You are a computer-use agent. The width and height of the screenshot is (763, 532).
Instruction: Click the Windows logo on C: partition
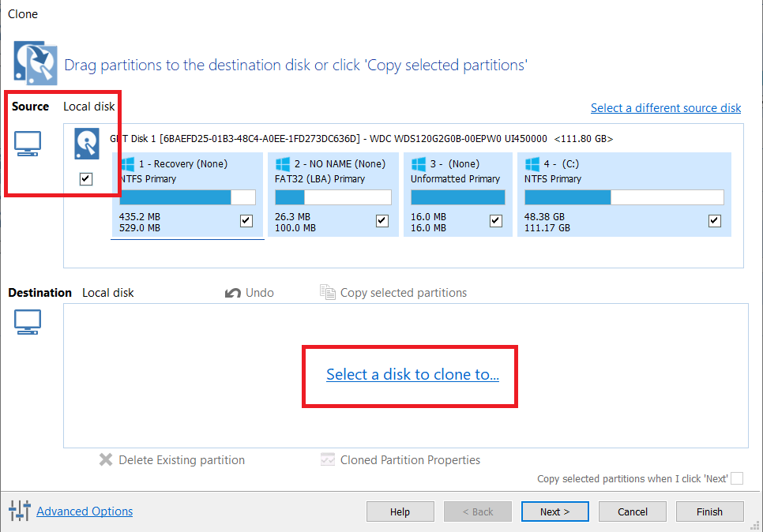tap(532, 164)
